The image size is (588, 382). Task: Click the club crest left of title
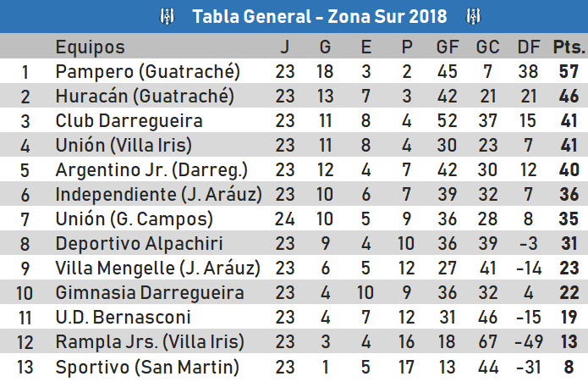pyautogui.click(x=168, y=16)
